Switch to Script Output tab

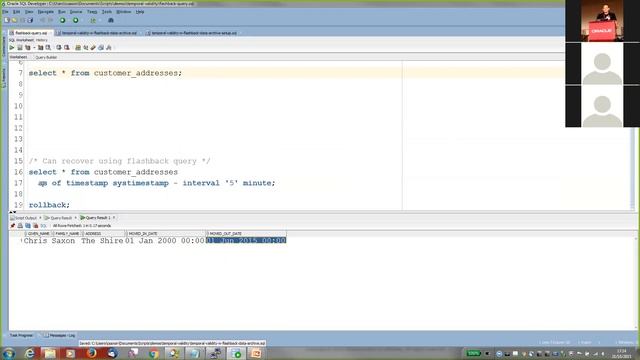(x=25, y=218)
